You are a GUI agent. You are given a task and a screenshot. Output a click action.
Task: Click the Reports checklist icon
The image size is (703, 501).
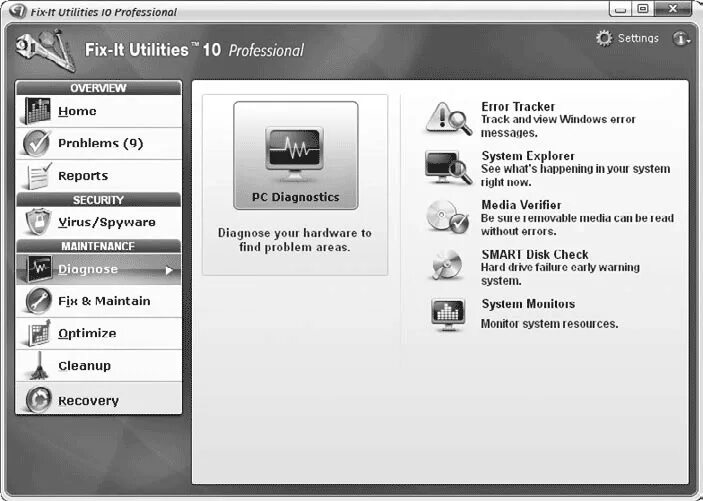coord(39,176)
